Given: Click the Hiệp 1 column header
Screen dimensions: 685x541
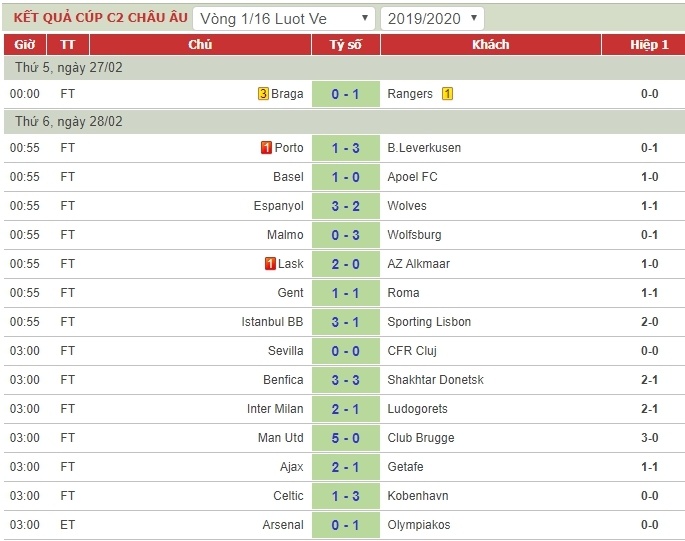Looking at the screenshot, I should pos(649,45).
